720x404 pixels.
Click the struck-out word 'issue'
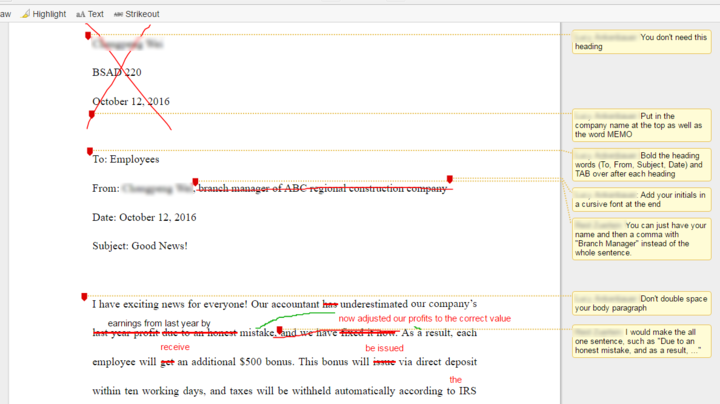tap(384, 362)
